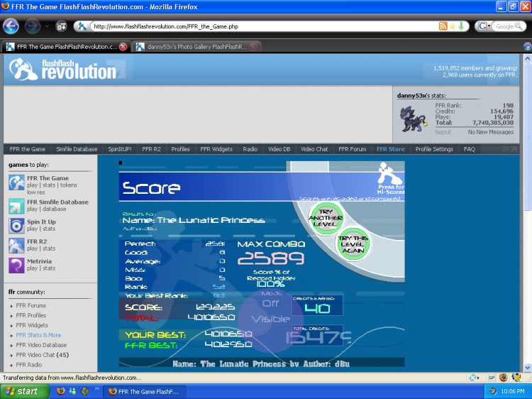Click the GP icon in the status bar
The height and width of the screenshot is (399, 532).
tap(492, 378)
